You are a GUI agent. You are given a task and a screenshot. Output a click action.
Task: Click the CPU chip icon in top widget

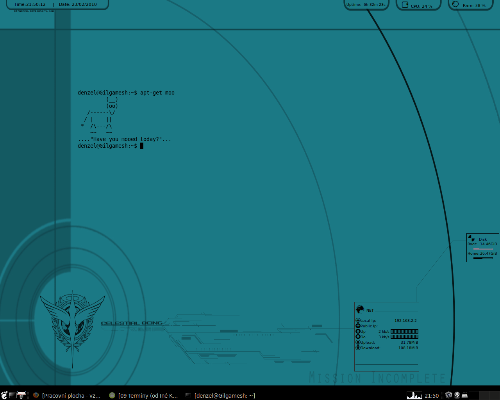click(405, 4)
